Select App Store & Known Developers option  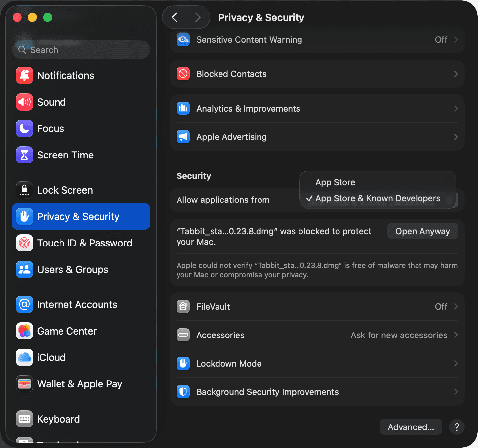378,198
